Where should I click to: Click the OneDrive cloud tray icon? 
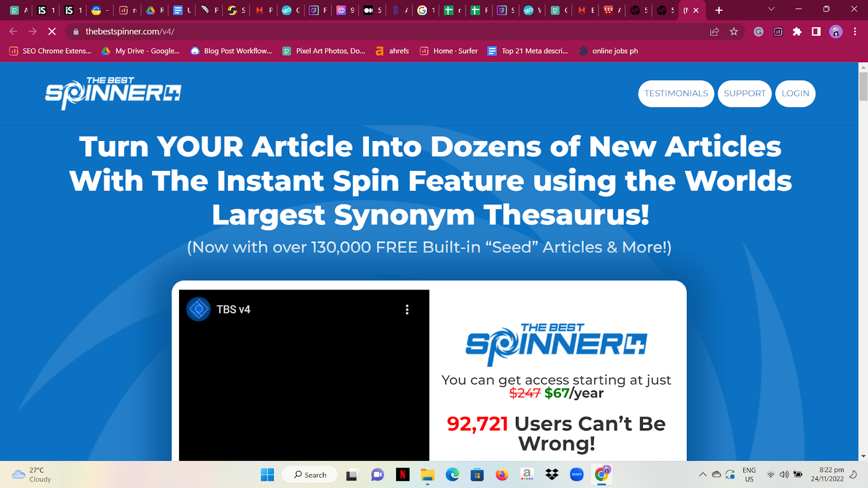[x=716, y=474]
